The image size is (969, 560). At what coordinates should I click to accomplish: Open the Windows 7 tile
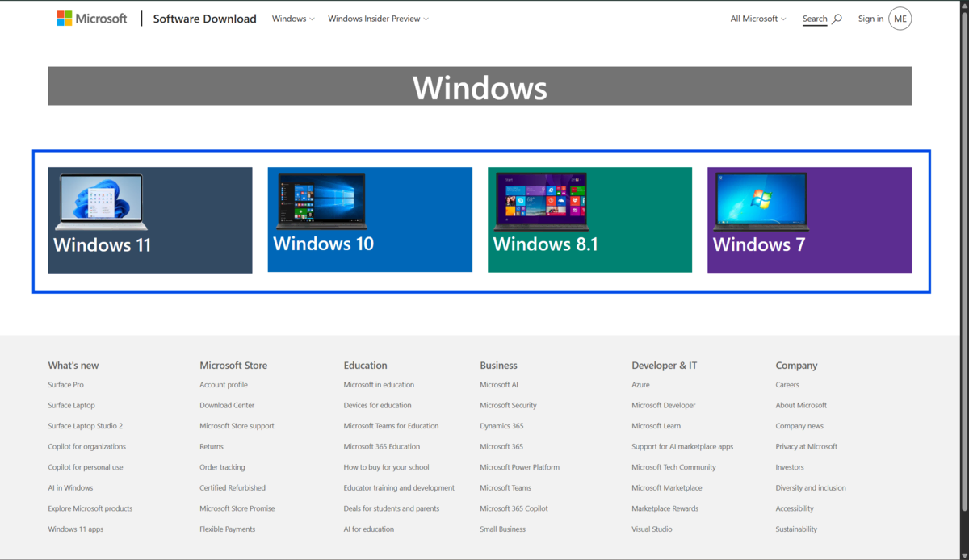click(x=809, y=219)
